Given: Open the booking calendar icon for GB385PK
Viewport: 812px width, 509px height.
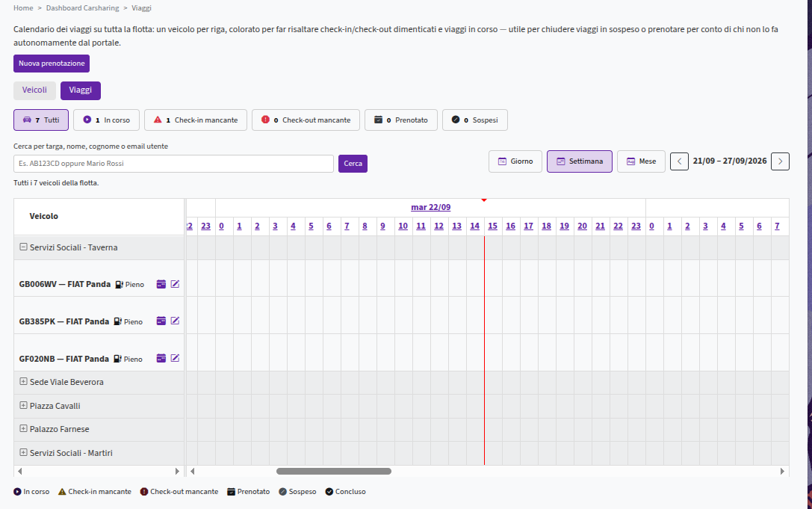Looking at the screenshot, I should (x=161, y=321).
